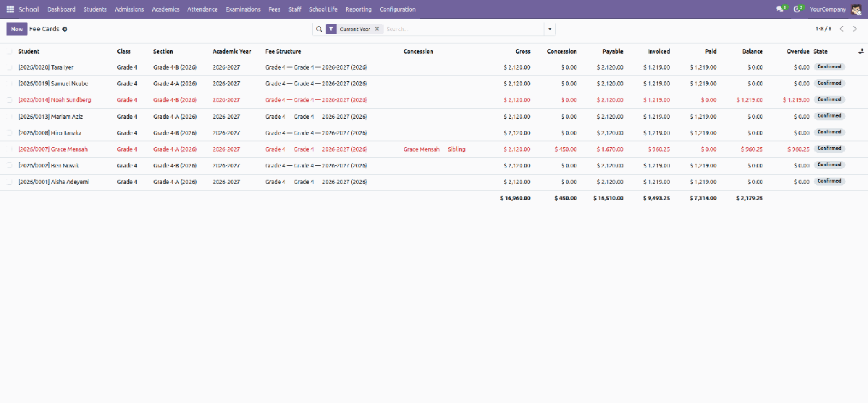This screenshot has width=868, height=403.
Task: Click the $ 2,179.25 balance total
Action: [x=749, y=198]
